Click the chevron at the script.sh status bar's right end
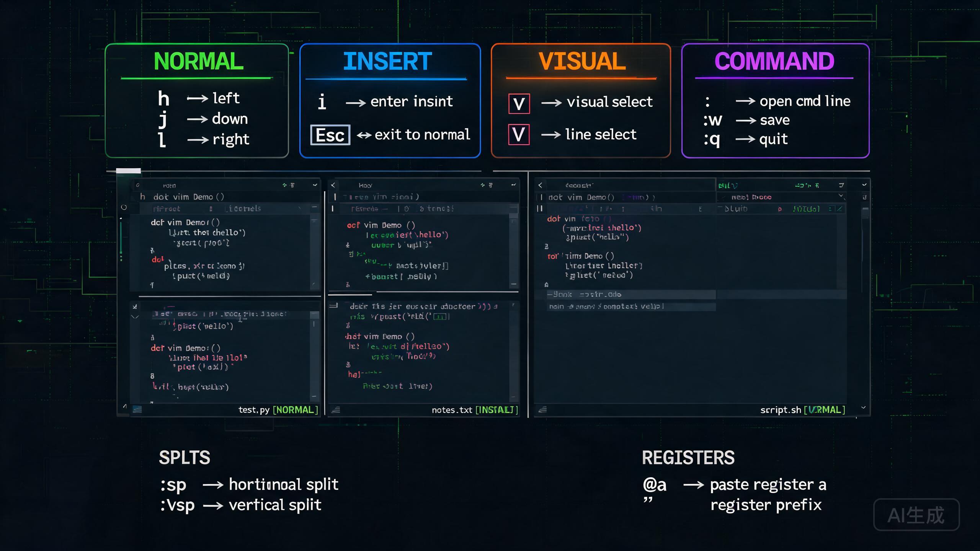980x551 pixels. point(863,408)
